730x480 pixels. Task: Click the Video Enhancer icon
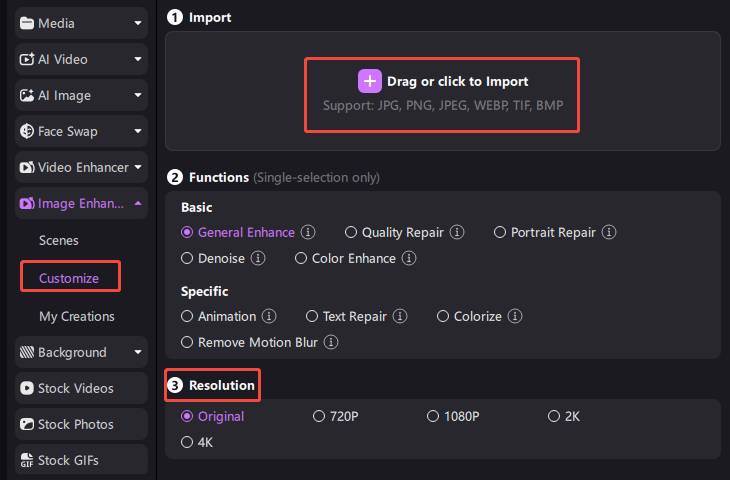tap(27, 167)
